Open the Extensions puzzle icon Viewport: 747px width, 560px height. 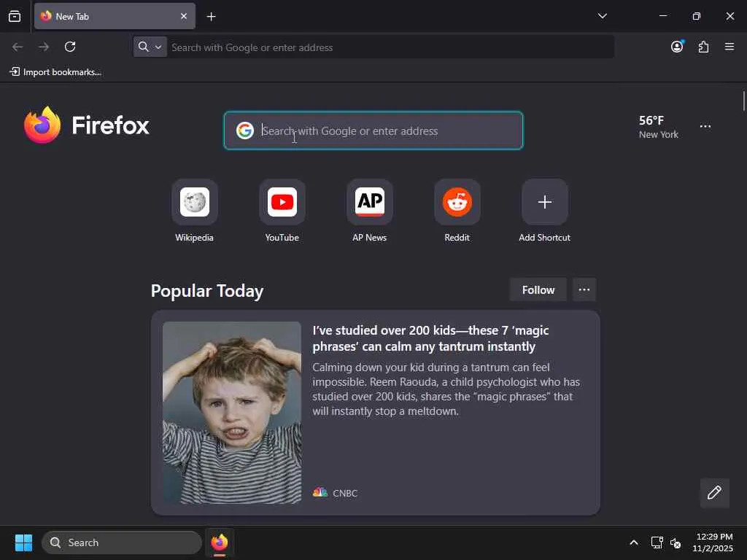pos(703,47)
